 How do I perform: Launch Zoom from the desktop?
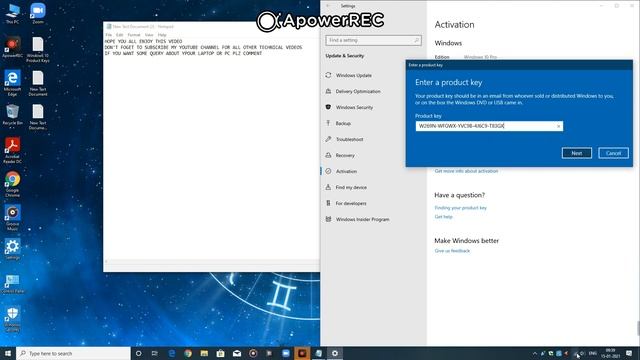point(38,13)
